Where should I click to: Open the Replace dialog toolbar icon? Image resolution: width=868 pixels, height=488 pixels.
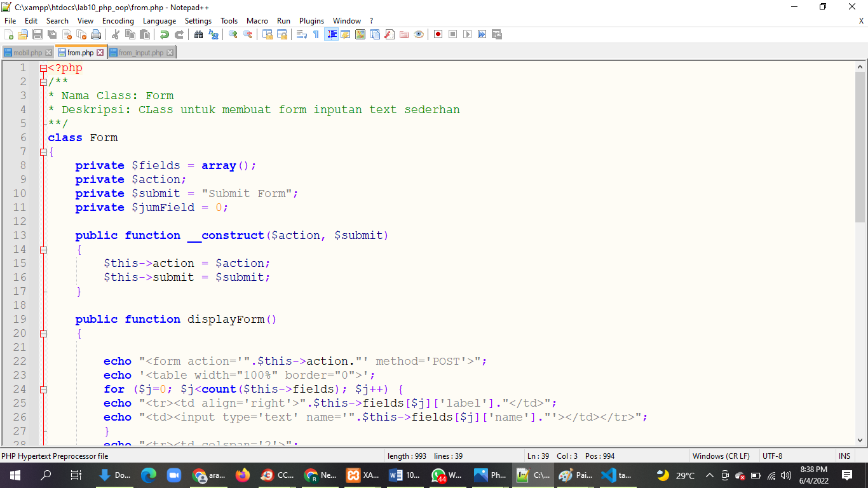point(213,34)
